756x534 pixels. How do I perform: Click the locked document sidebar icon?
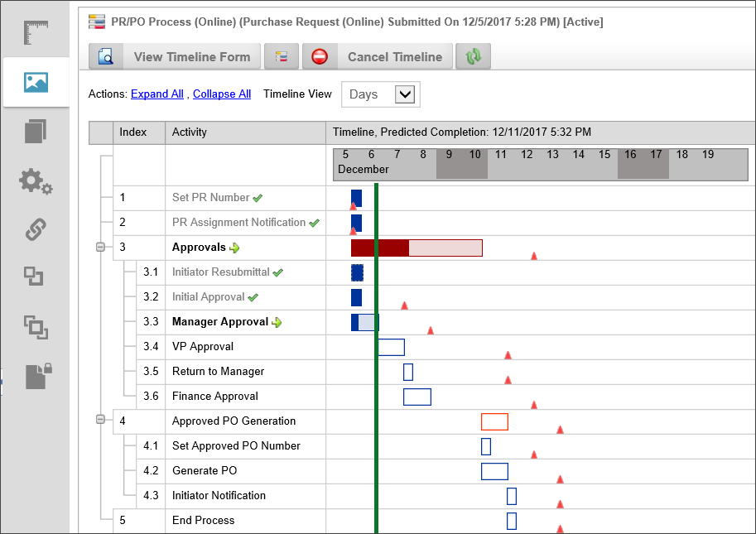[x=39, y=376]
